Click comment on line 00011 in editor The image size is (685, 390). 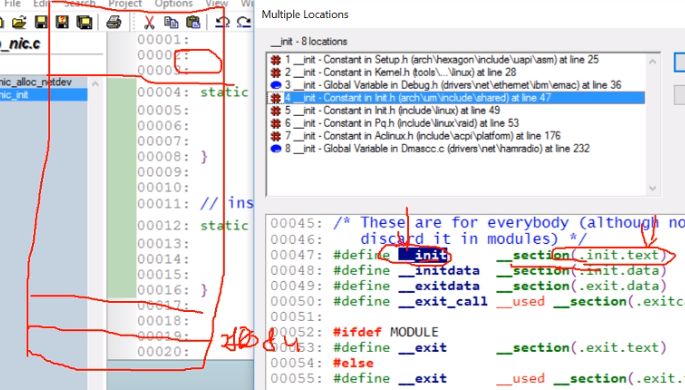point(227,204)
